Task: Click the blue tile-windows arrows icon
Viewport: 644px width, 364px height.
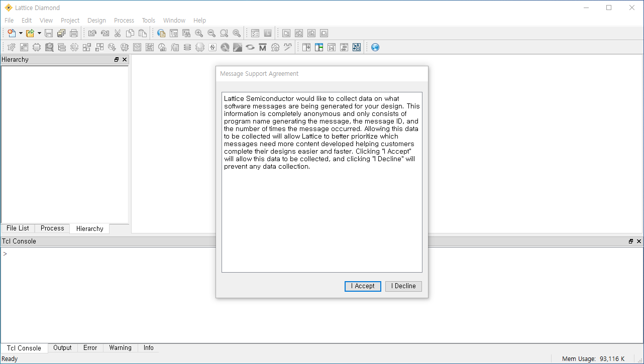Action: [x=357, y=47]
